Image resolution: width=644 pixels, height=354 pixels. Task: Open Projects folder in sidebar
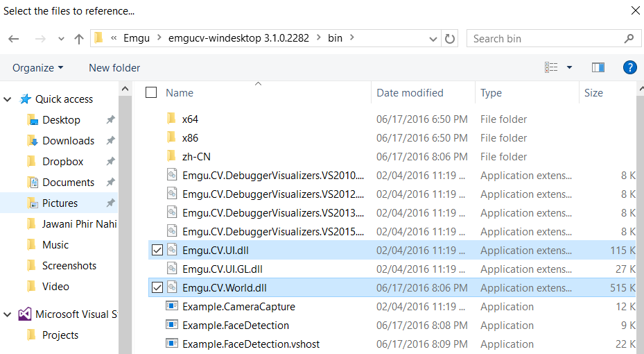(x=60, y=335)
